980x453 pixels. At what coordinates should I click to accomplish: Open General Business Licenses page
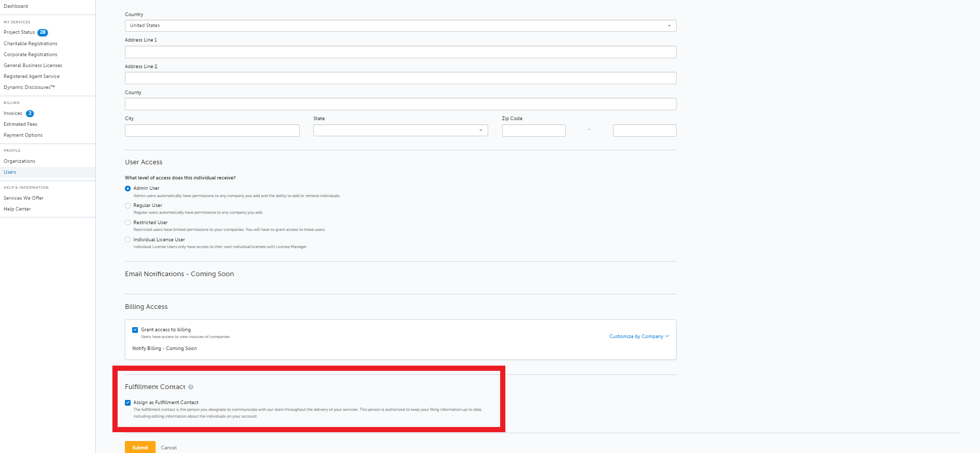coord(33,66)
